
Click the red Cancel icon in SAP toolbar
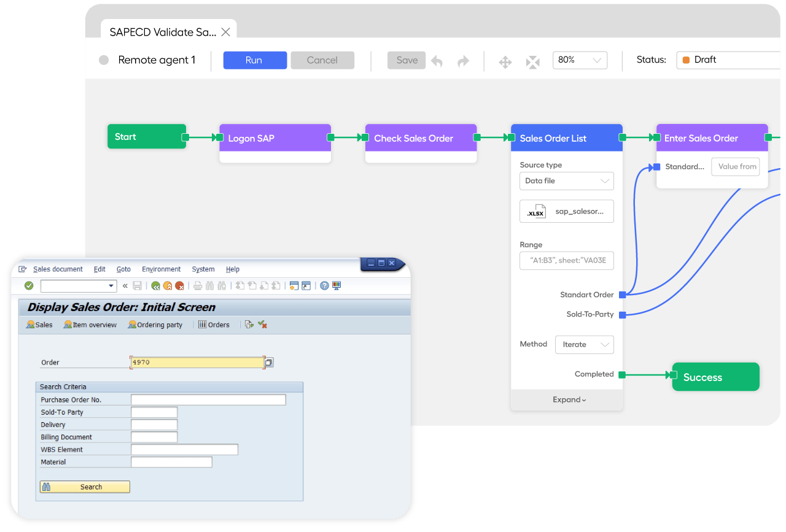coord(179,286)
